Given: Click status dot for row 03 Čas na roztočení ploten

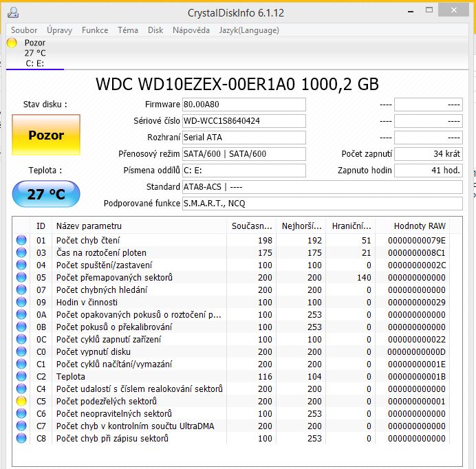Looking at the screenshot, I should [x=21, y=252].
